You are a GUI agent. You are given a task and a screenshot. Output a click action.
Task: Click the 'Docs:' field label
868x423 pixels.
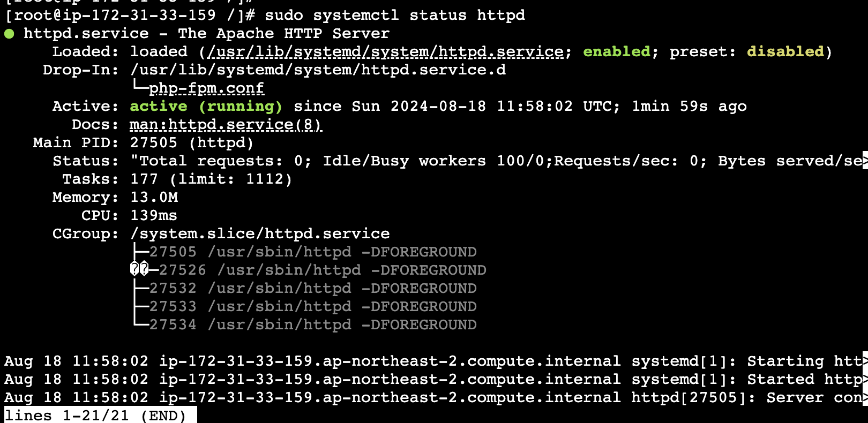[95, 125]
